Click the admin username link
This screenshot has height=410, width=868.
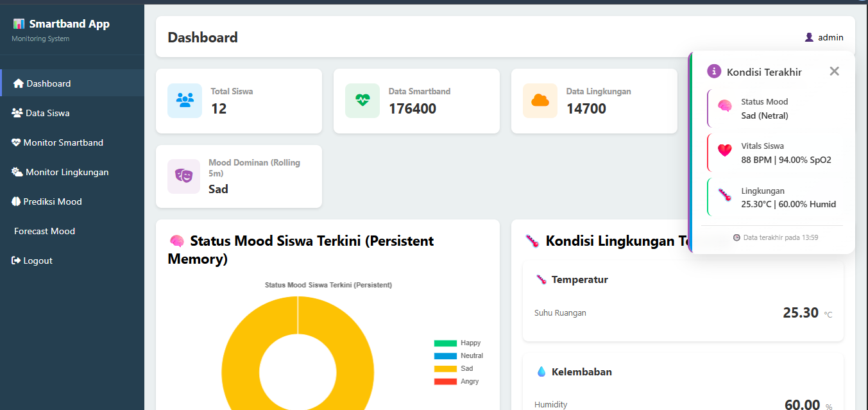click(x=831, y=37)
